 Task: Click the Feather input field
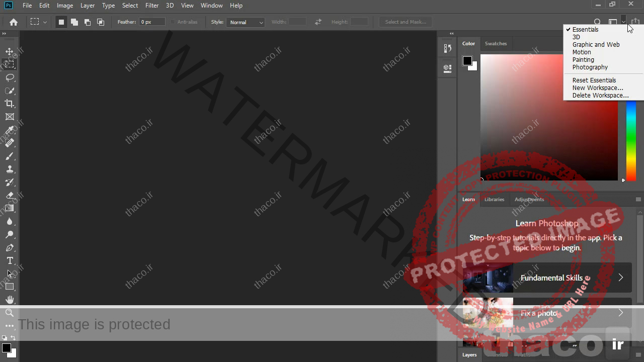tap(152, 22)
